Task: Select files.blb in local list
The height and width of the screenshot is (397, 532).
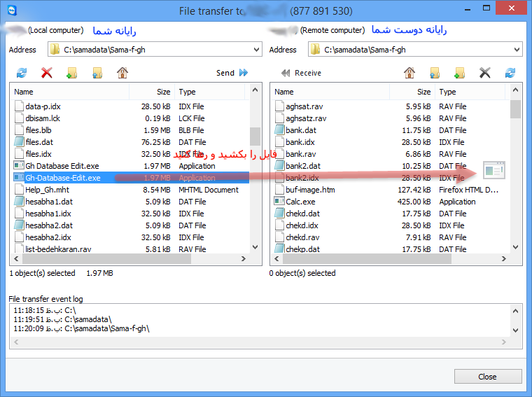Action: pyautogui.click(x=131, y=130)
